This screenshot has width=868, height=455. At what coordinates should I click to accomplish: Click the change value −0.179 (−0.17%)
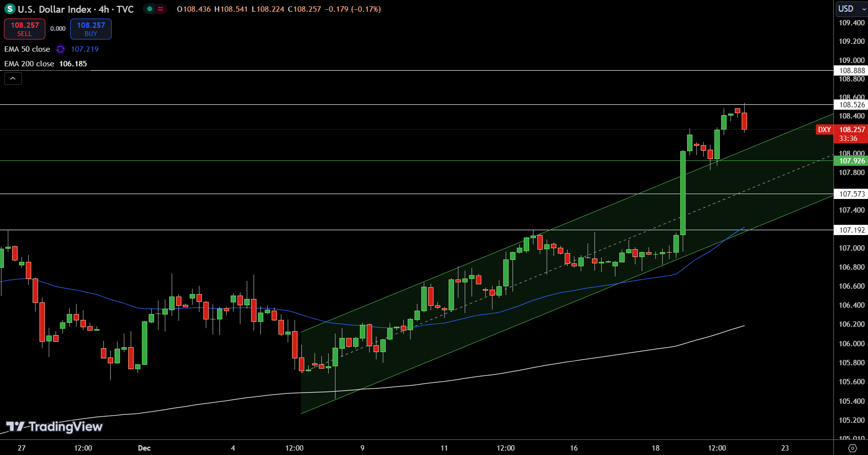[x=353, y=9]
